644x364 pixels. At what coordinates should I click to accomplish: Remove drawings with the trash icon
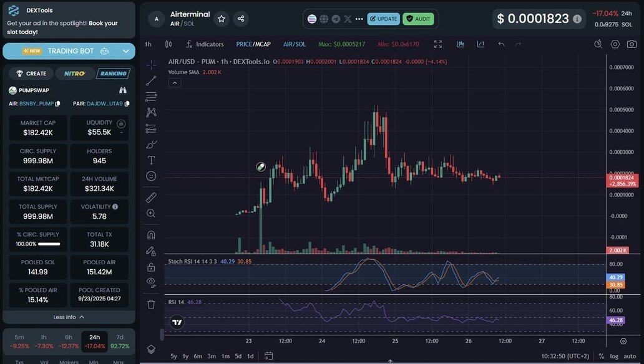point(151,304)
